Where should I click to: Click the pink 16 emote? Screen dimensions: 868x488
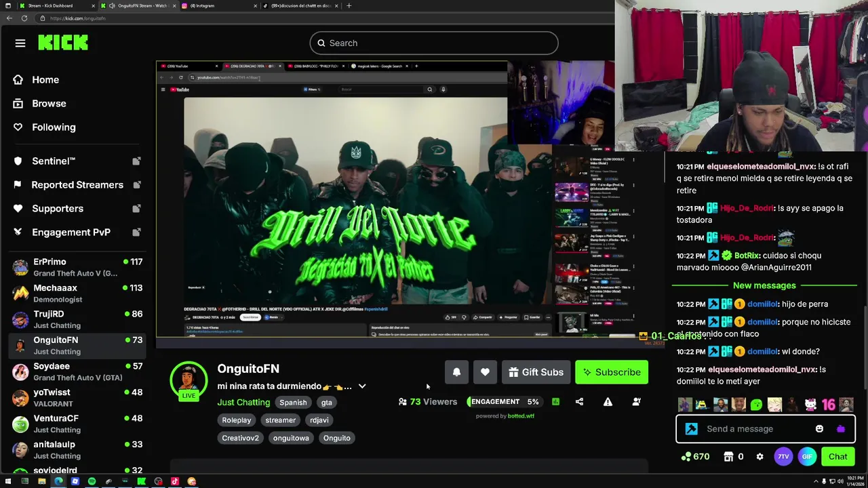[828, 405]
